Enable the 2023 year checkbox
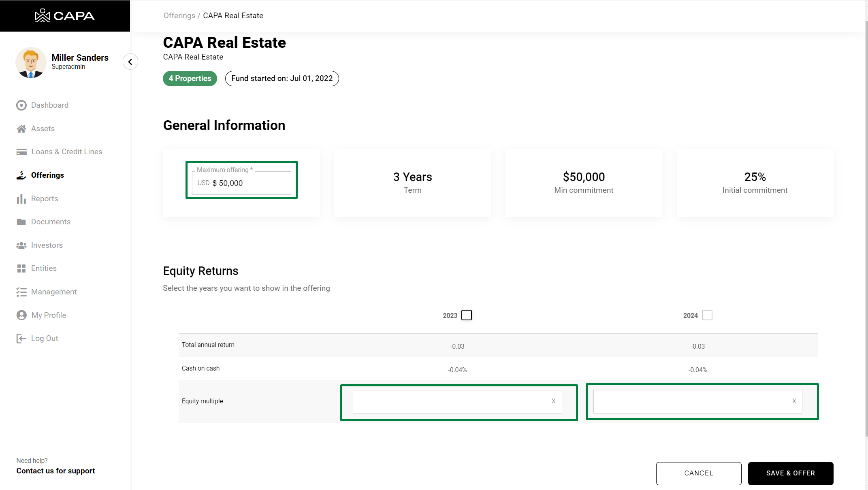 (467, 315)
